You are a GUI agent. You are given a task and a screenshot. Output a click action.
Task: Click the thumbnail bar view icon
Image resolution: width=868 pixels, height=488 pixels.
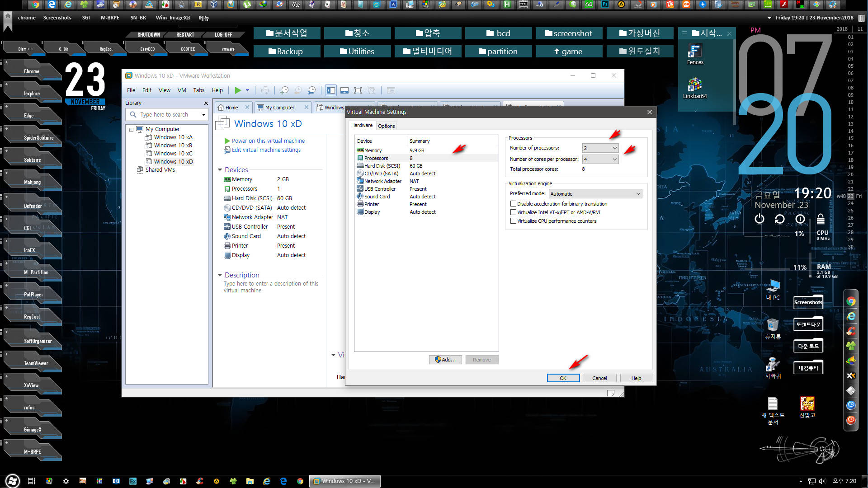click(x=344, y=90)
